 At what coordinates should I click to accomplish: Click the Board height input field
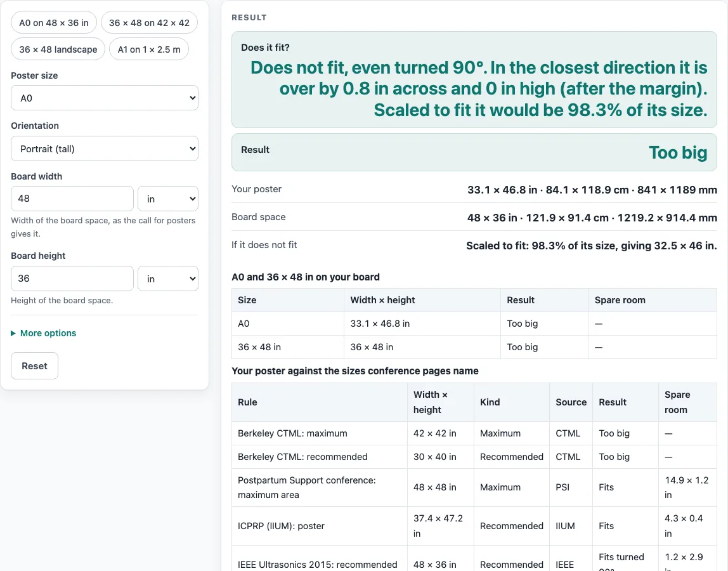point(72,279)
